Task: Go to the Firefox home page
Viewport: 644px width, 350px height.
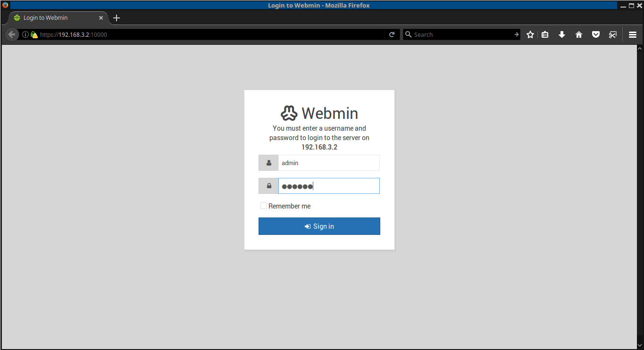Action: (579, 34)
